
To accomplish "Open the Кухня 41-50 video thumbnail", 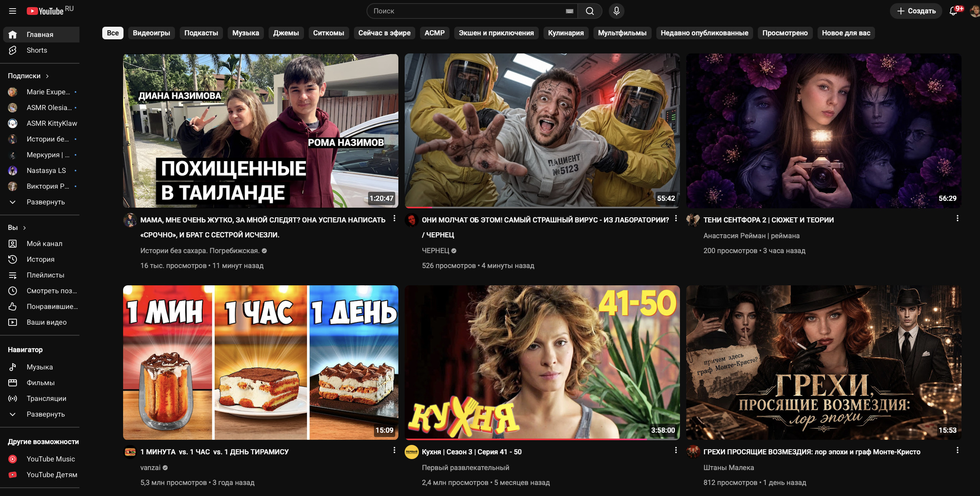I will coord(542,362).
